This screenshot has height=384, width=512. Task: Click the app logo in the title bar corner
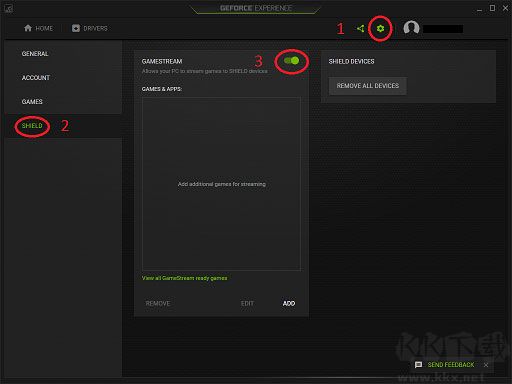[x=8, y=8]
